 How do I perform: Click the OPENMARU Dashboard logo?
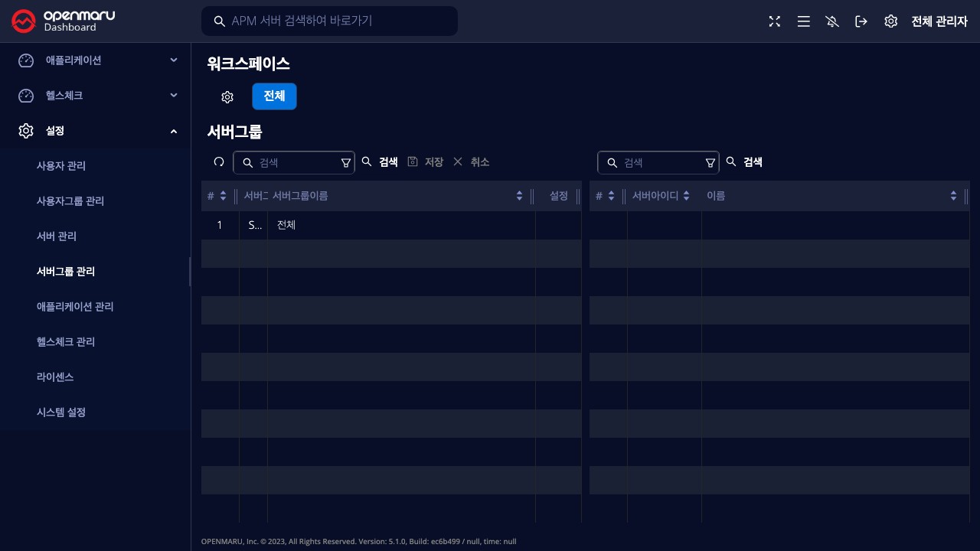point(64,21)
